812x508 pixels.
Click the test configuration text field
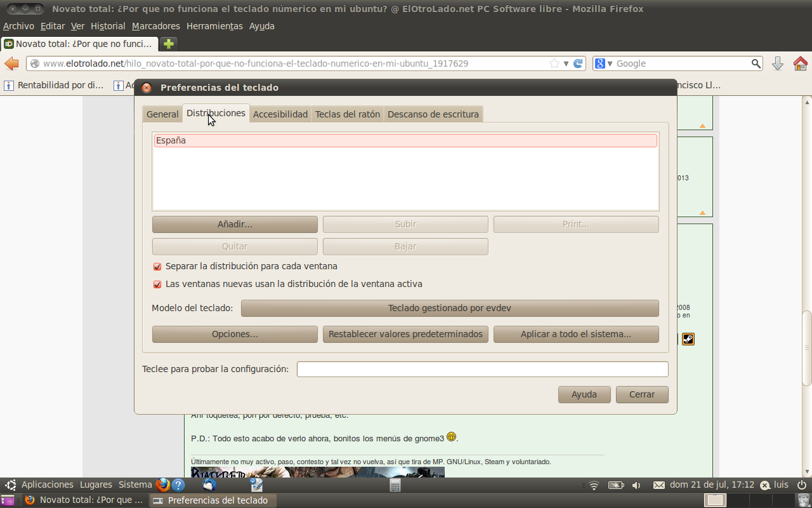tap(483, 369)
